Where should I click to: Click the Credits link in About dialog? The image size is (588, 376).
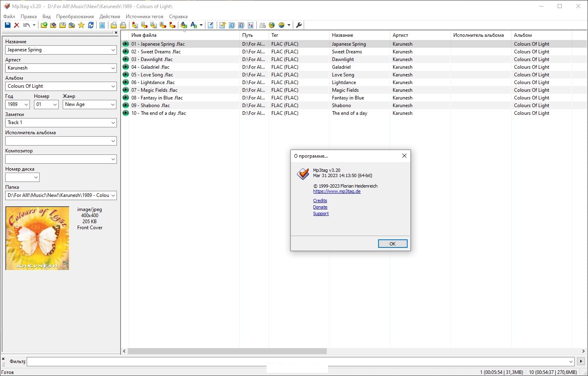click(320, 201)
